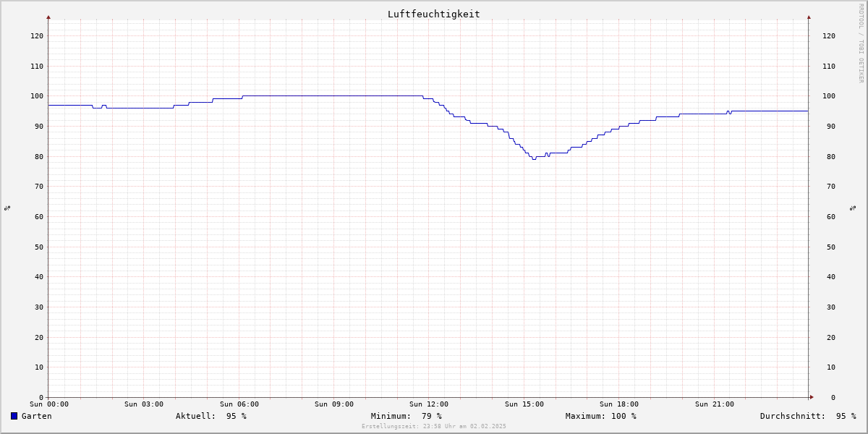Click the 110 label on the right axis

click(829, 67)
